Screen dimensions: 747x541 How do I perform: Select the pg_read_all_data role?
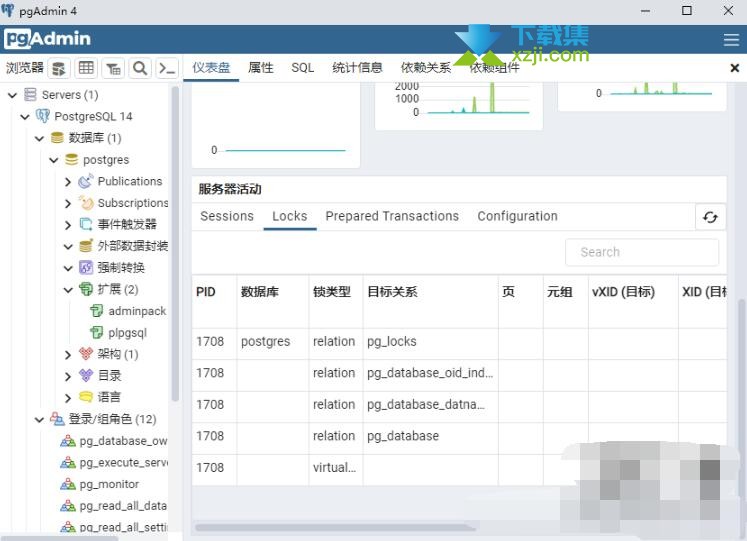(x=123, y=506)
